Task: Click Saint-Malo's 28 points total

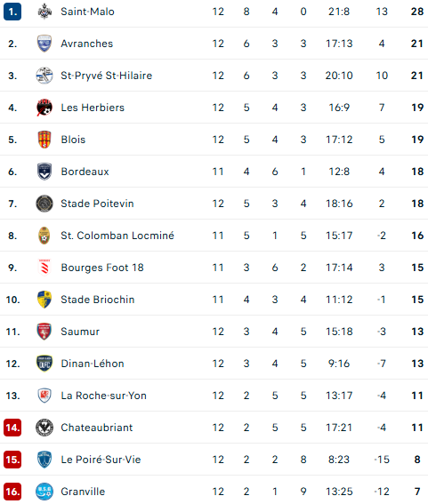Action: [x=417, y=12]
